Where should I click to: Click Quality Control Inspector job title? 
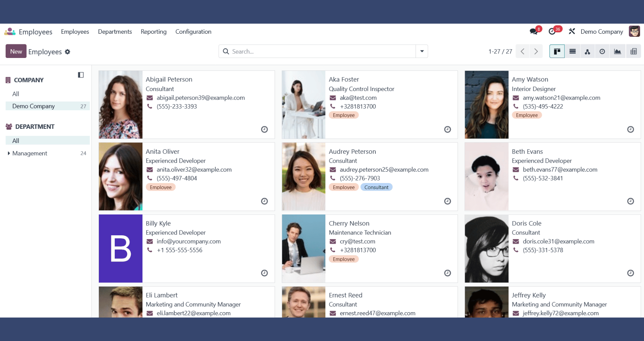pos(361,89)
